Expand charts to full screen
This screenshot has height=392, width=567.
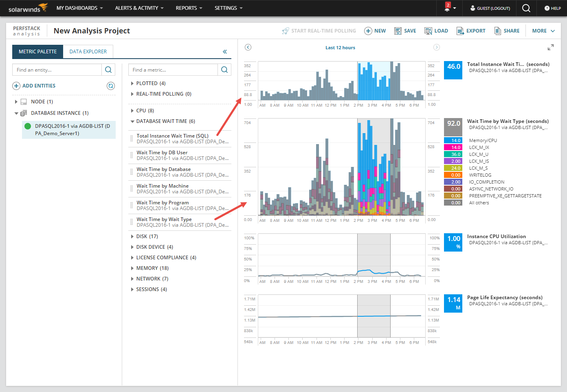pyautogui.click(x=551, y=48)
